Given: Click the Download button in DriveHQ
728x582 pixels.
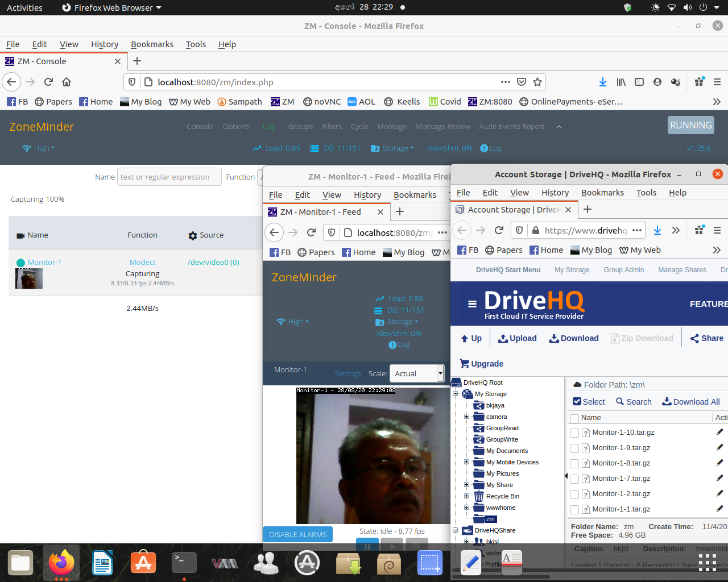Looking at the screenshot, I should click(573, 338).
